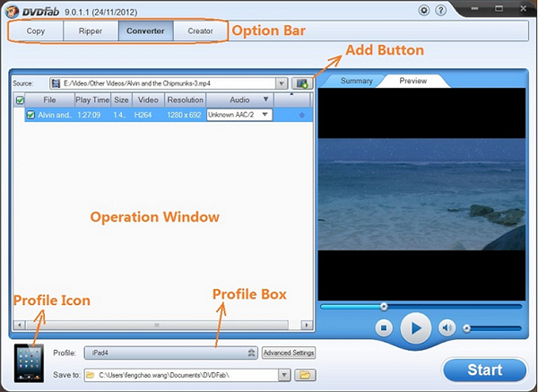Expand the Source path dropdown
Viewport: 538px width, 392px height.
pyautogui.click(x=282, y=83)
